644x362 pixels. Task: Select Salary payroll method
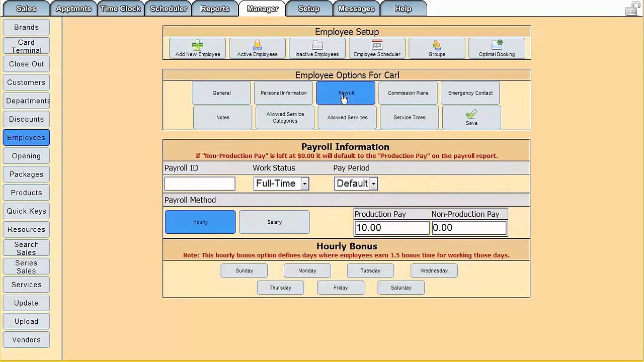click(275, 222)
